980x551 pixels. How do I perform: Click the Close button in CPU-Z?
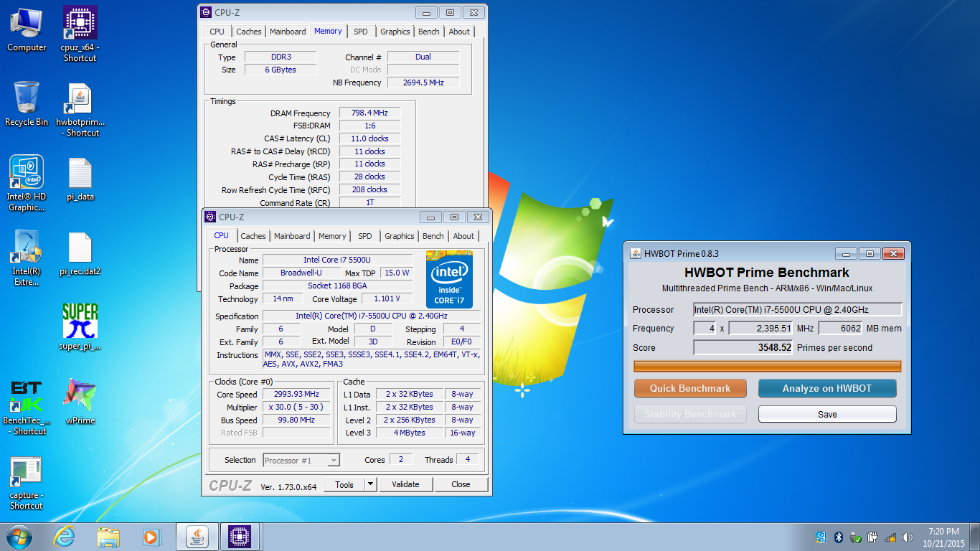click(x=461, y=484)
